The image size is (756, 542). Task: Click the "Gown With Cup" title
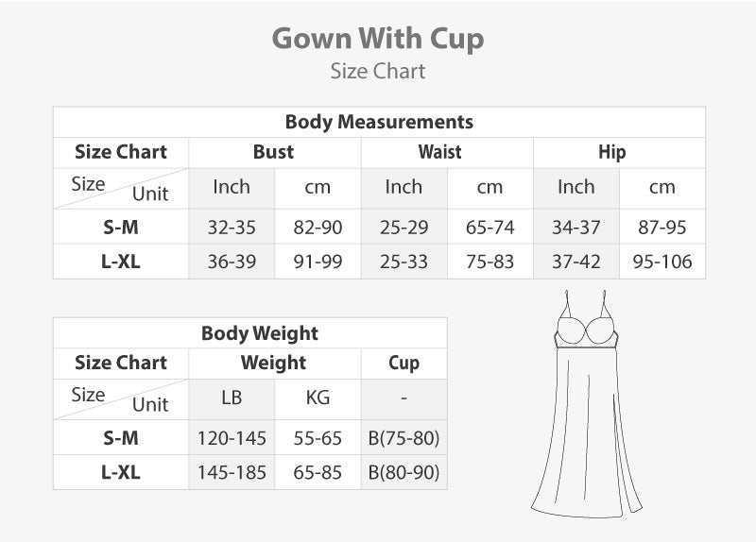tap(378, 39)
